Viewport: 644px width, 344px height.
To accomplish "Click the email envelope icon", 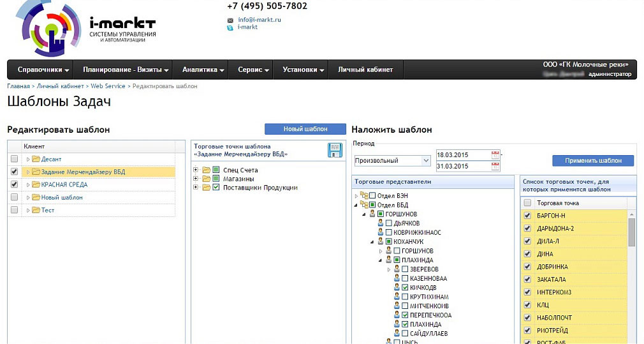I will pos(230,20).
